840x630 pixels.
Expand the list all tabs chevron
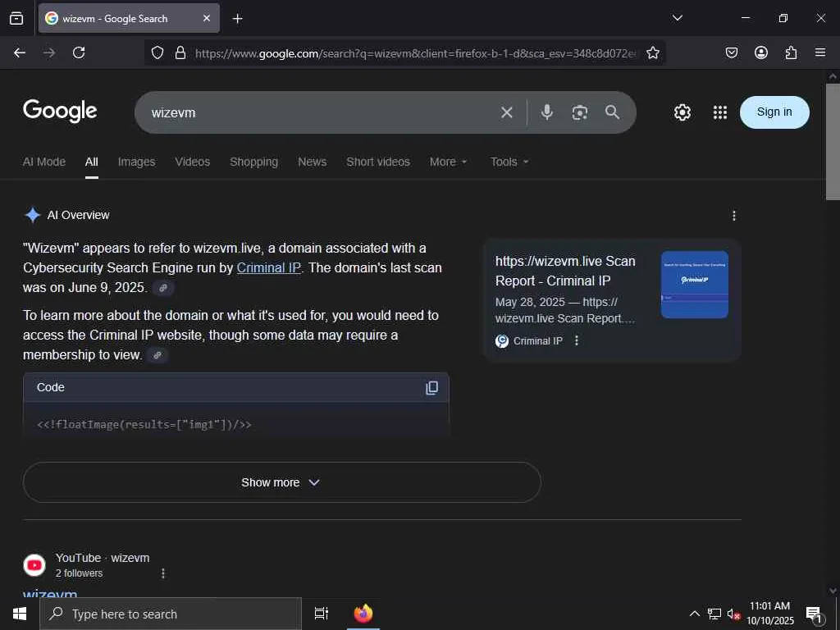point(677,18)
